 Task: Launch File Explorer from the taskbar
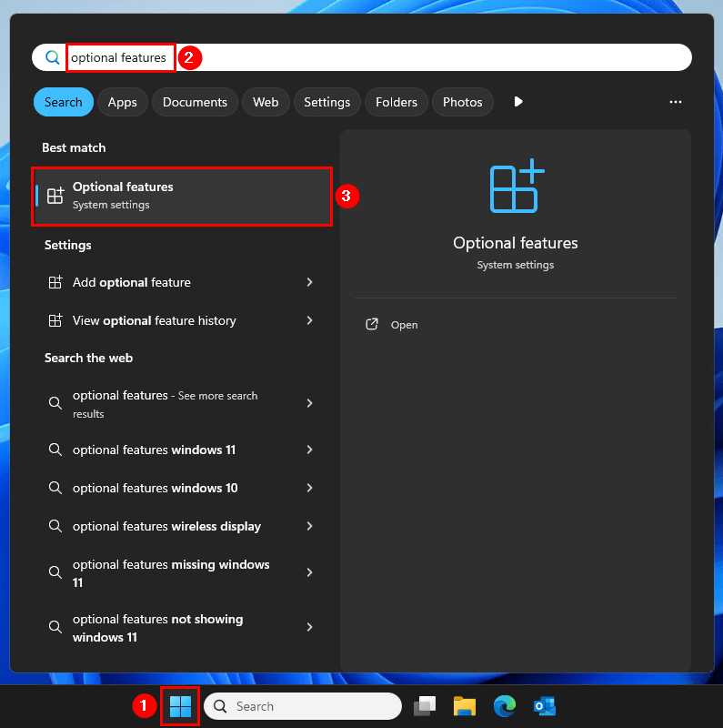(x=465, y=706)
